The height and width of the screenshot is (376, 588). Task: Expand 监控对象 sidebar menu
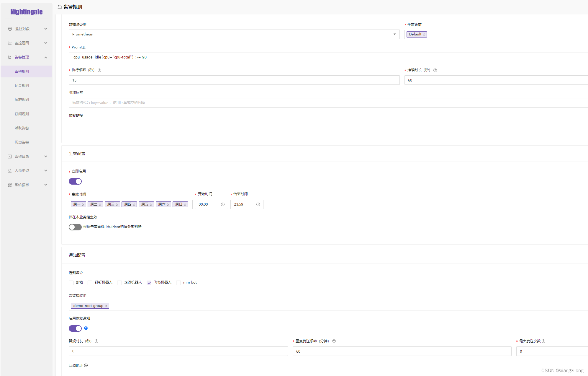pos(27,29)
